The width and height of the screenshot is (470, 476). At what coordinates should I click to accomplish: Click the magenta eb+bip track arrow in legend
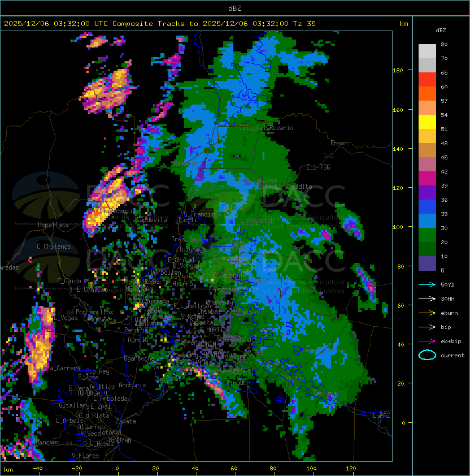427,341
